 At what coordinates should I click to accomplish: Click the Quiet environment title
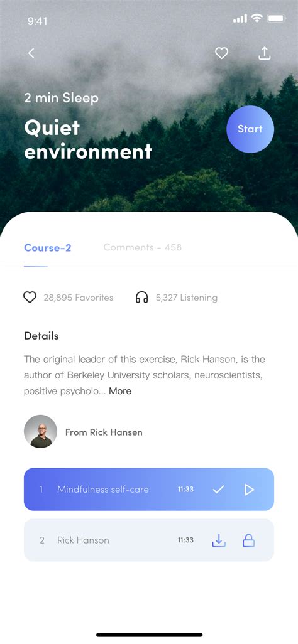(x=88, y=139)
